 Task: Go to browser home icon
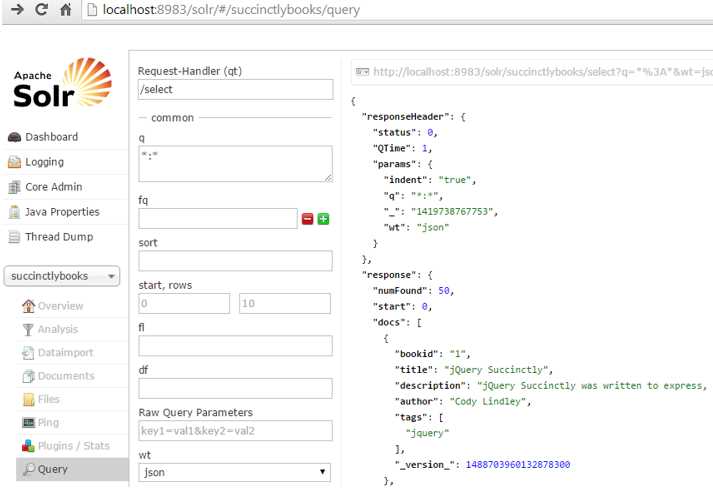pyautogui.click(x=65, y=9)
